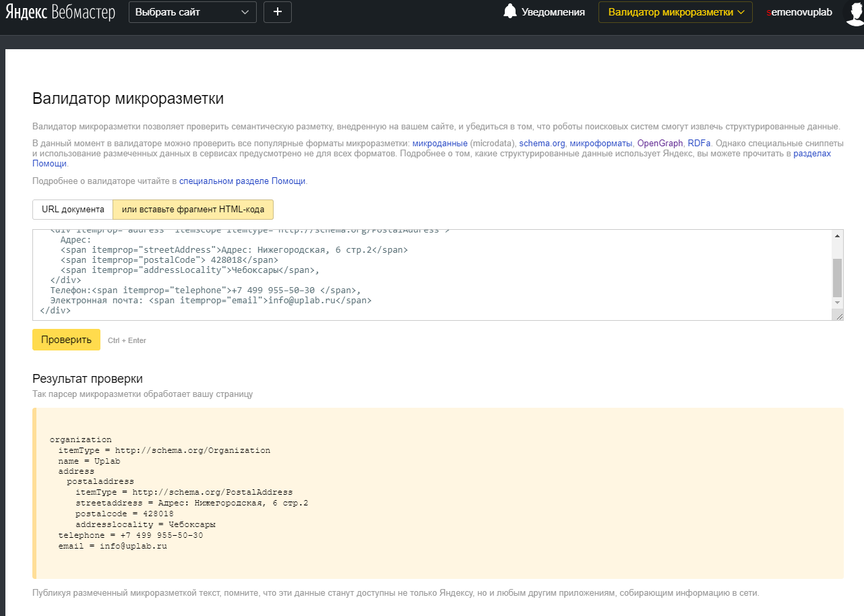Click the Яндекс Вебмастер logo

(60, 12)
